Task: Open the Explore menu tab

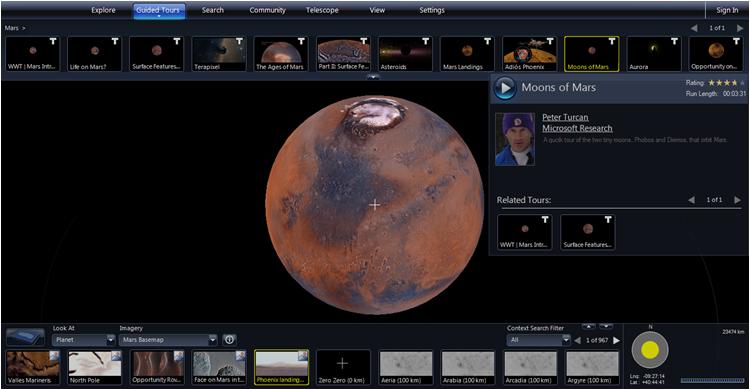Action: 104,10
